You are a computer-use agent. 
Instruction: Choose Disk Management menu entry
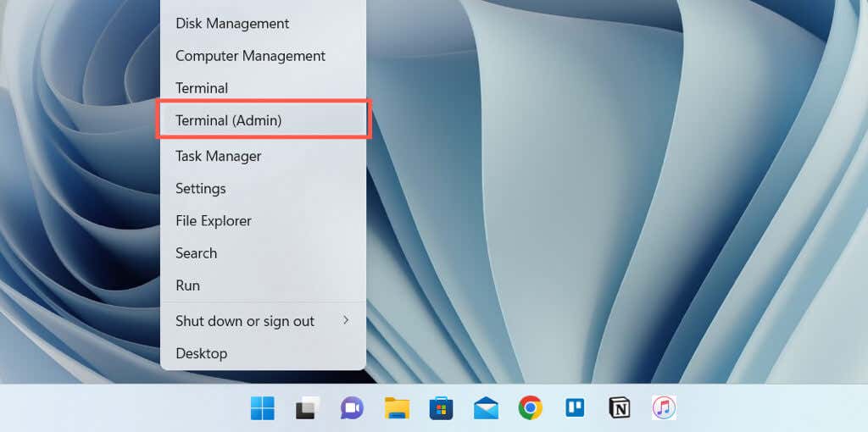(263, 24)
